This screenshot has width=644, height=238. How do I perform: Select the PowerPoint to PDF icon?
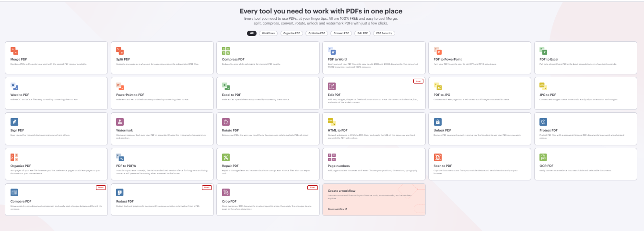pos(120,86)
